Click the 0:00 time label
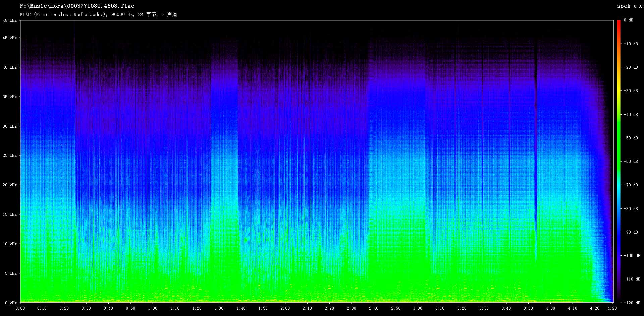 pos(20,308)
